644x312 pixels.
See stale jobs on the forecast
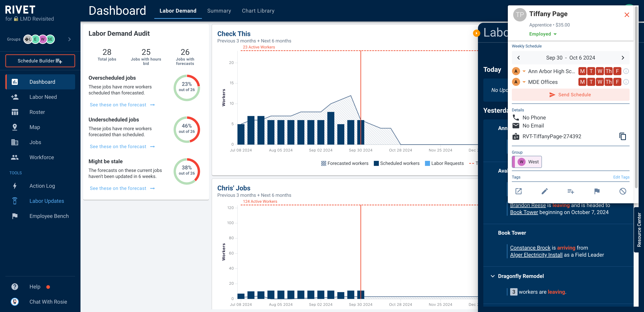pyautogui.click(x=122, y=188)
